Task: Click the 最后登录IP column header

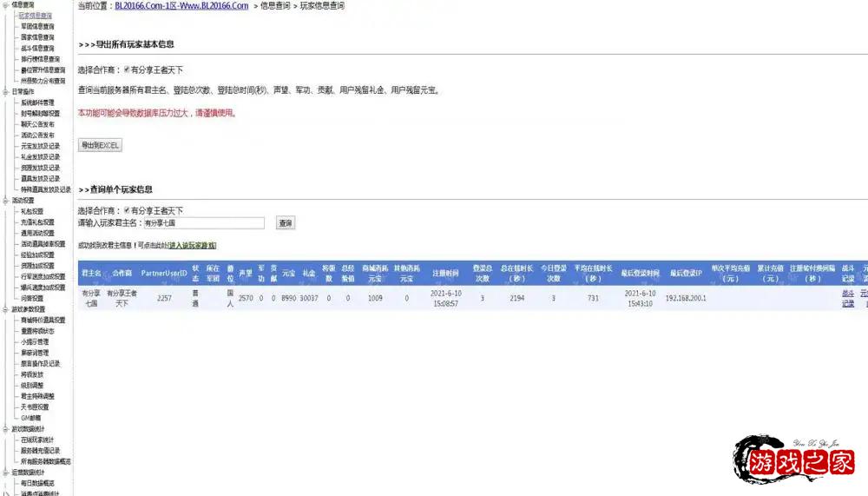Action: tap(686, 274)
